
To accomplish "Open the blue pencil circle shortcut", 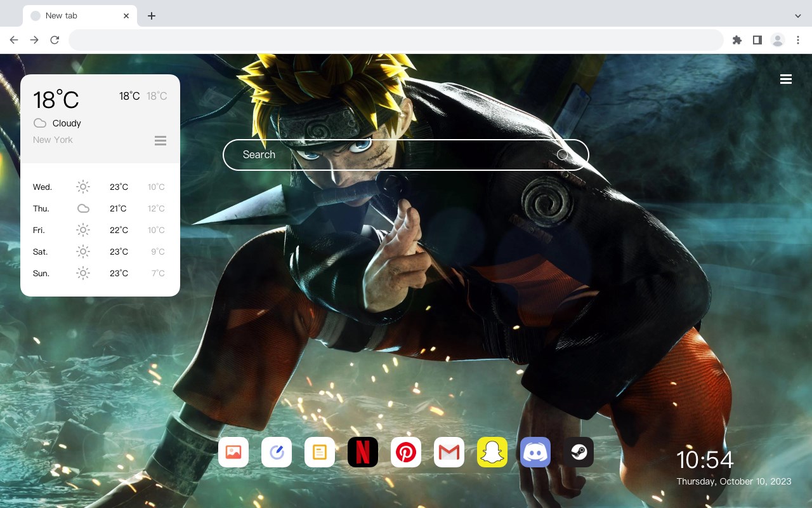I will pyautogui.click(x=277, y=452).
